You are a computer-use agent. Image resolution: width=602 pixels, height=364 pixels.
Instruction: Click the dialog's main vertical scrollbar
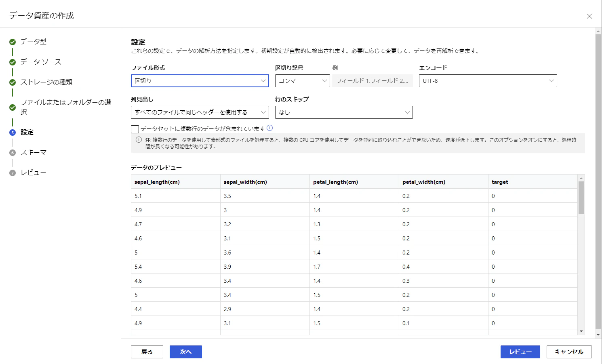598,182
